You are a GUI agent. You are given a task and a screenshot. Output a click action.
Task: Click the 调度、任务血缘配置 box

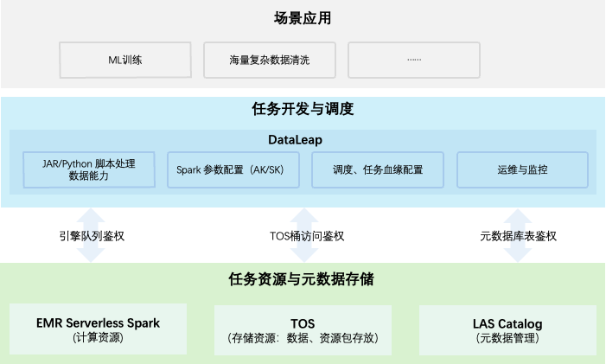tap(378, 169)
